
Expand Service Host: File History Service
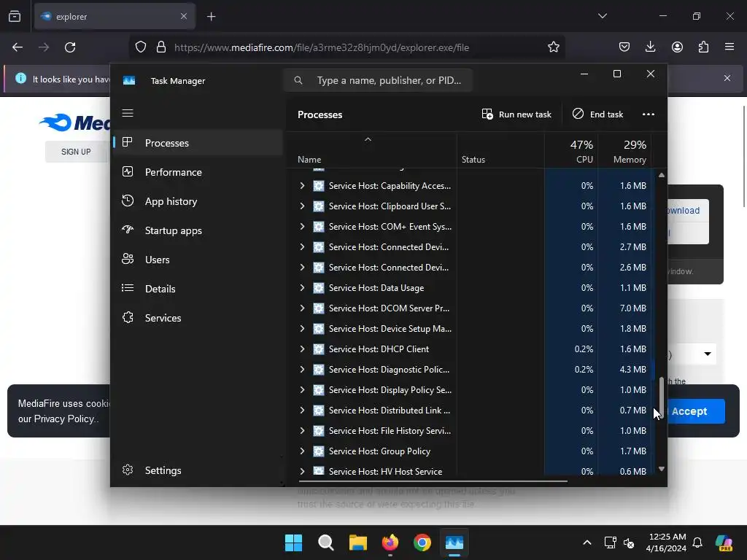click(302, 430)
